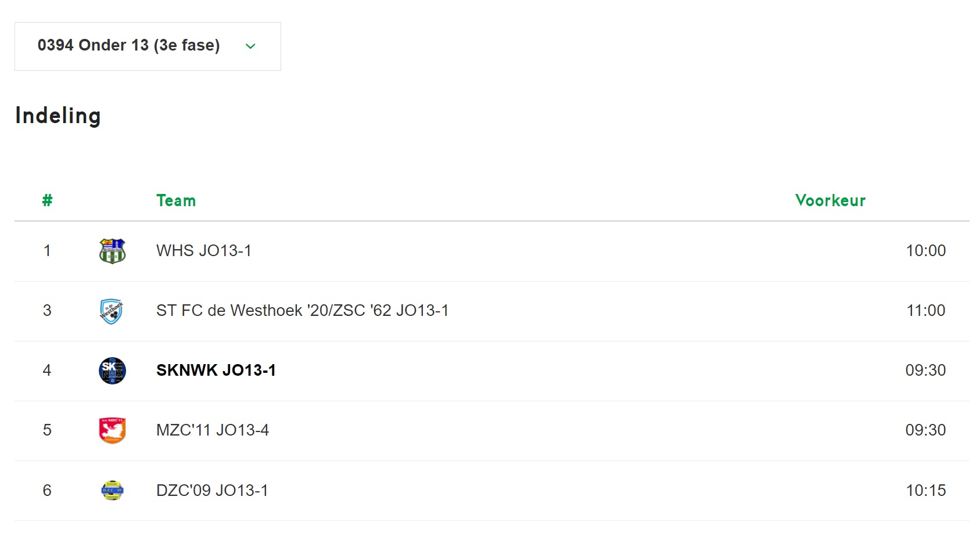Click the SKNWK round club badge
Viewport: 980px width, 536px height.
[x=112, y=370]
